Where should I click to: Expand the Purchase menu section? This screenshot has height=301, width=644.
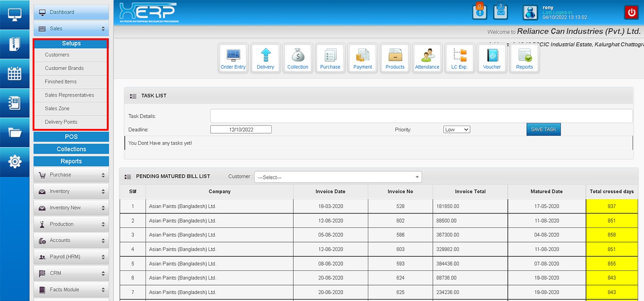coord(71,175)
